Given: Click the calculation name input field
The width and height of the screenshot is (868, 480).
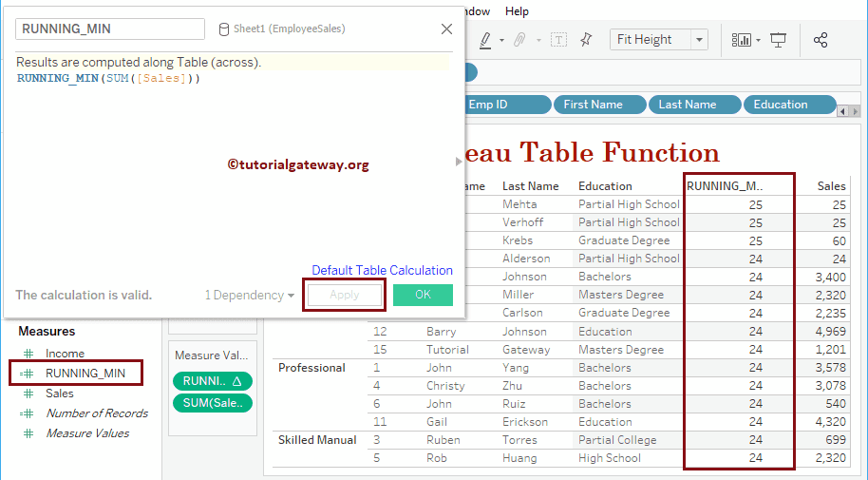Looking at the screenshot, I should (110, 29).
